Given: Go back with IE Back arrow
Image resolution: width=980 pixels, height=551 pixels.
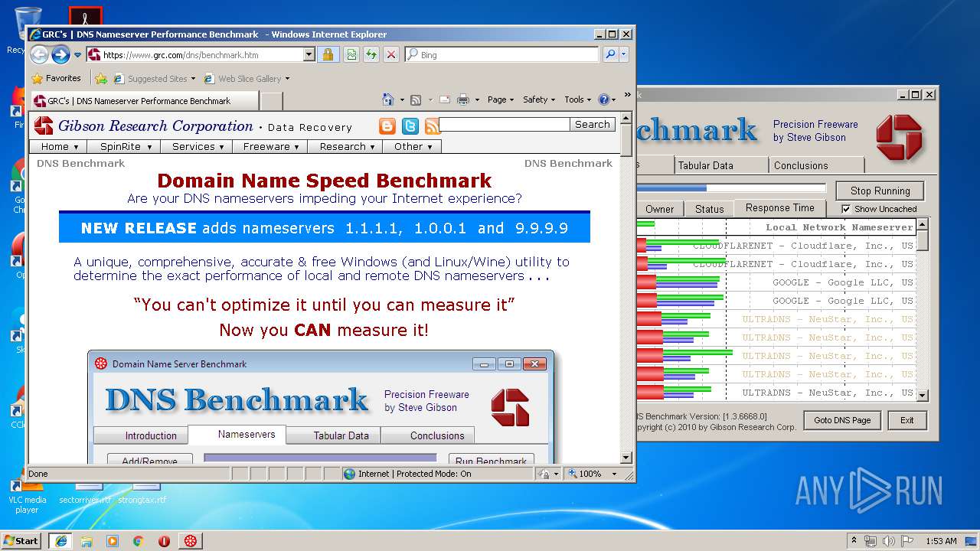Looking at the screenshot, I should click(x=39, y=54).
